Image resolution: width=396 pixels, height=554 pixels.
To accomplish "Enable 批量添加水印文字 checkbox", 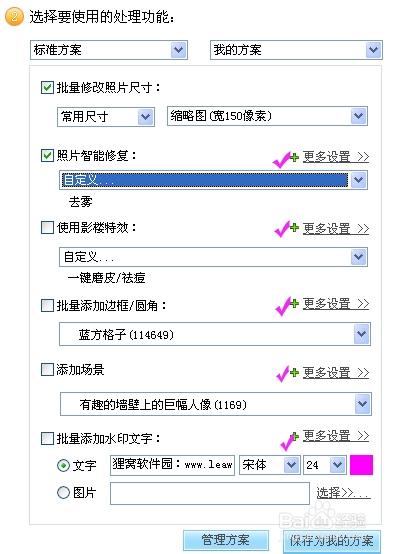I will pos(47,438).
